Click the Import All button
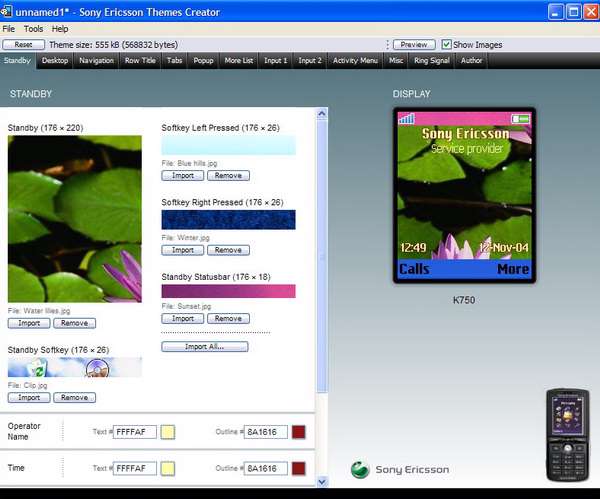Viewport: 600px width, 499px height. point(205,347)
